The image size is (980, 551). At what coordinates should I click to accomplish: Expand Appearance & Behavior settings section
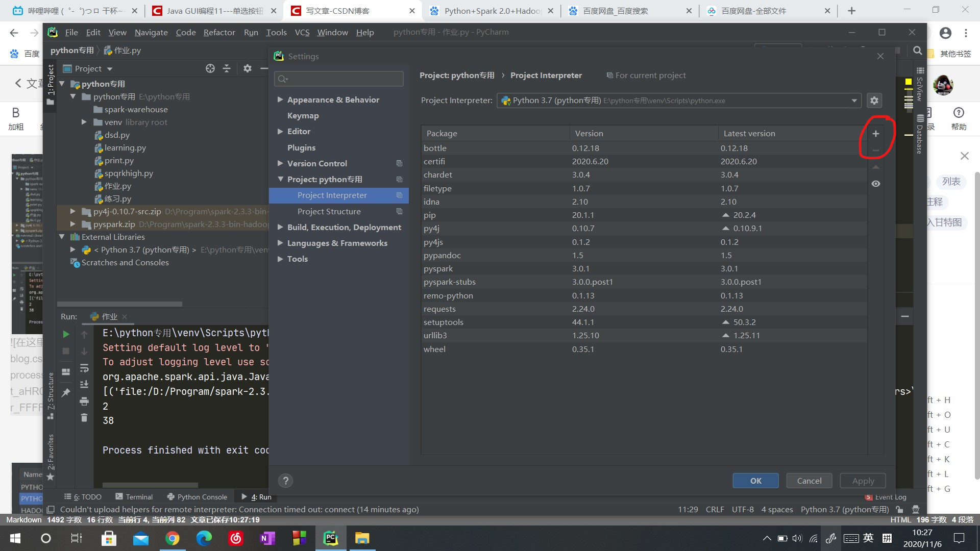280,99
